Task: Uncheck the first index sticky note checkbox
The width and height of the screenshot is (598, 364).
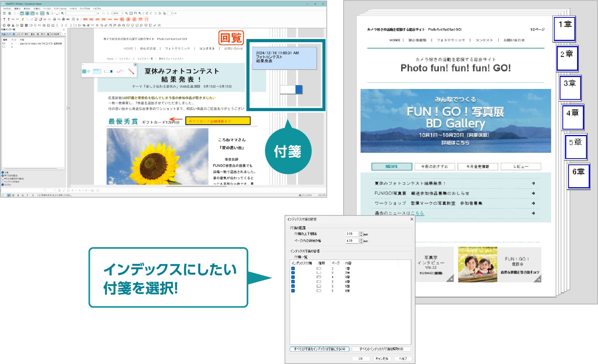Action: (293, 268)
